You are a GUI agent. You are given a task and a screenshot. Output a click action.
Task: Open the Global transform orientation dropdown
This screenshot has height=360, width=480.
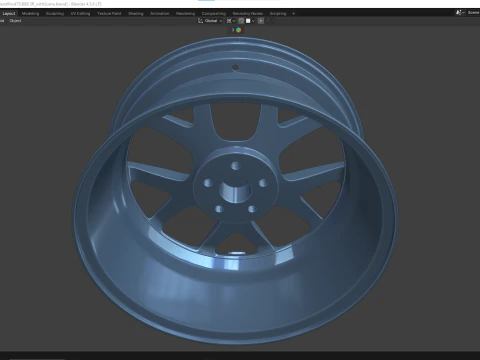210,21
